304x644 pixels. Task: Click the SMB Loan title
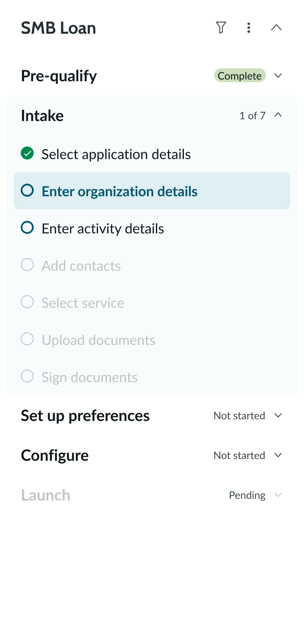pyautogui.click(x=58, y=28)
